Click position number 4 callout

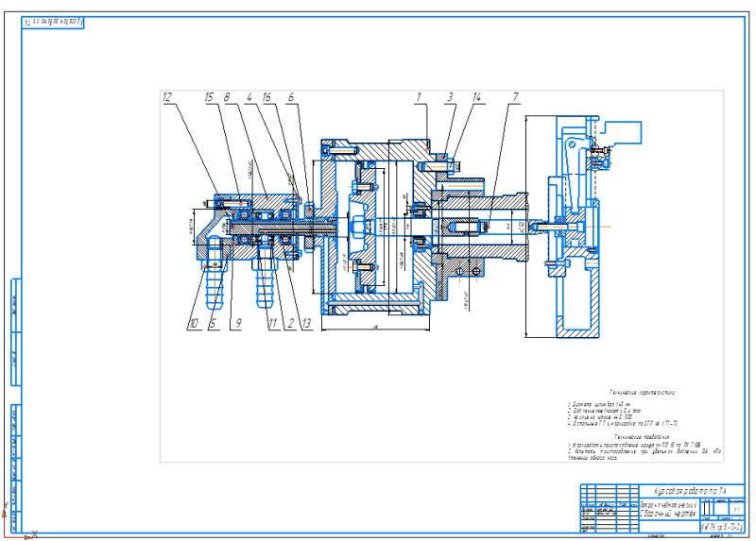pyautogui.click(x=249, y=97)
